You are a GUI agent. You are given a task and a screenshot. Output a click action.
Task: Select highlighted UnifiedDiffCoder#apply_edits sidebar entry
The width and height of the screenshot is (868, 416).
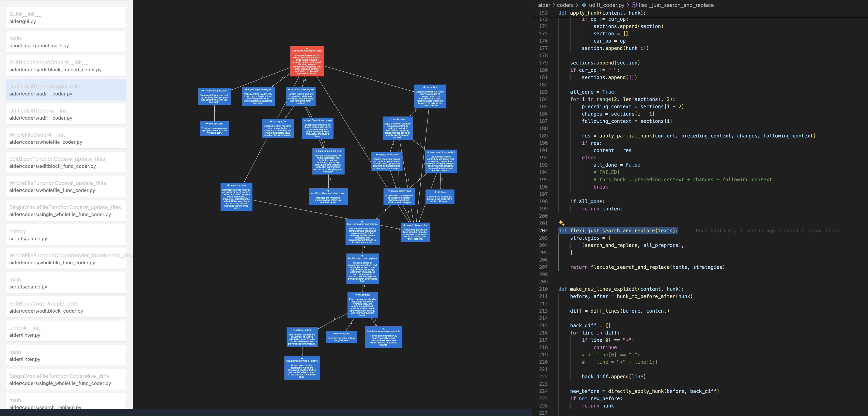[66, 90]
